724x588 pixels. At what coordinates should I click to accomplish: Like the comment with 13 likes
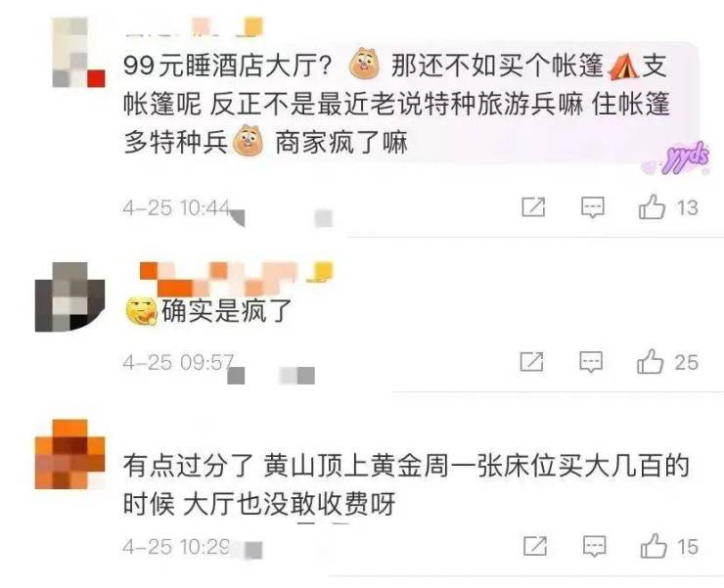652,206
